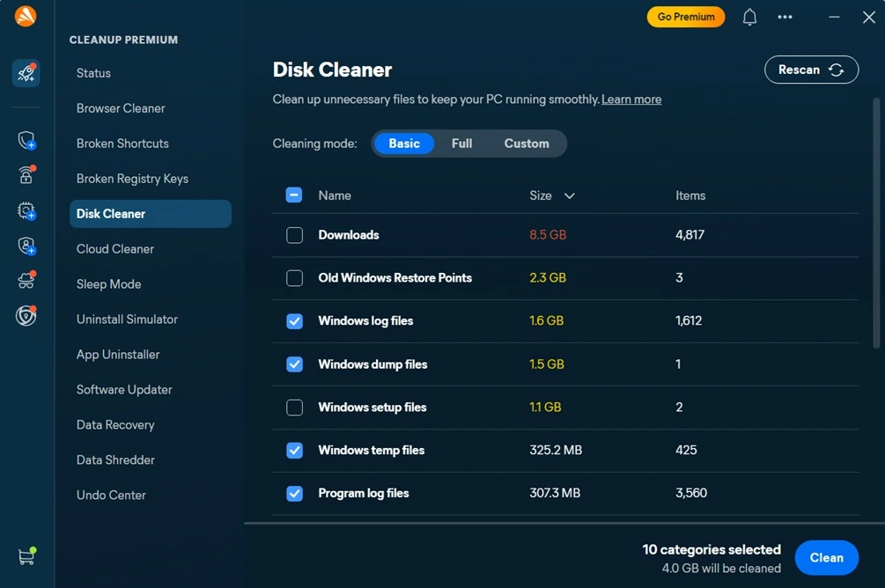885x588 pixels.
Task: Open Sleep Mode
Action: coord(108,284)
